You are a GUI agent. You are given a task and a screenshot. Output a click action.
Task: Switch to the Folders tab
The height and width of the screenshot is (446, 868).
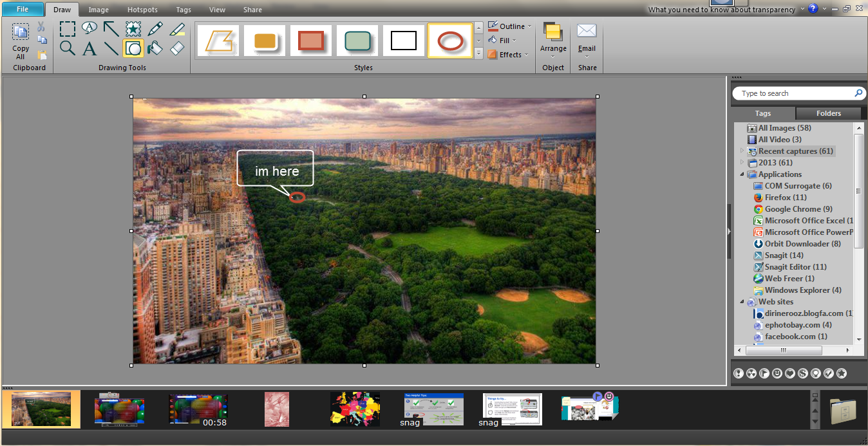(x=828, y=113)
